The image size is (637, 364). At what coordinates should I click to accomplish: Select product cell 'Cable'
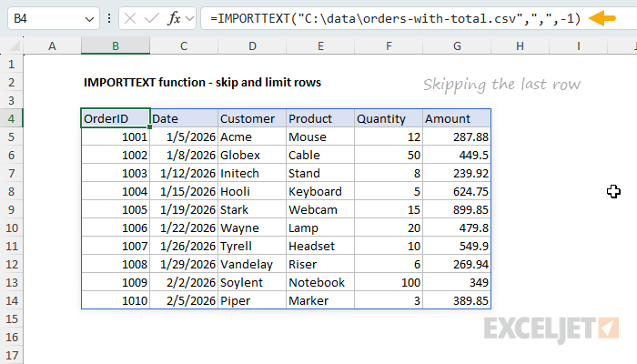[320, 156]
